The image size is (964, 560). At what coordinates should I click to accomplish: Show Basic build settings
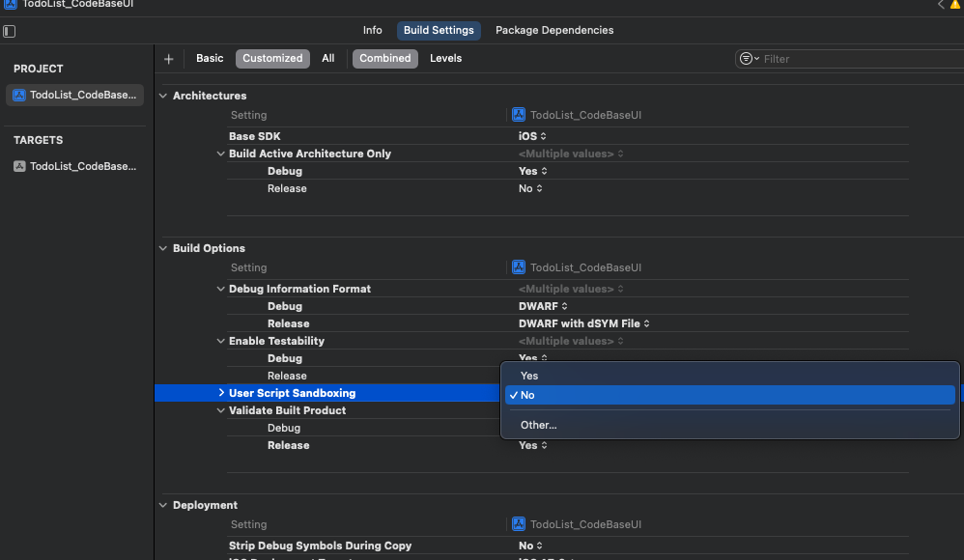[x=210, y=58]
